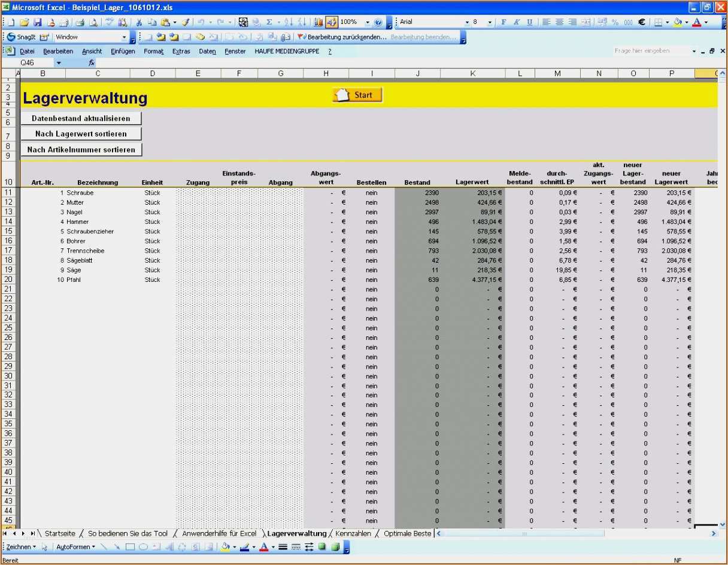The width and height of the screenshot is (728, 565).
Task: Open the Extras menu
Action: [181, 51]
